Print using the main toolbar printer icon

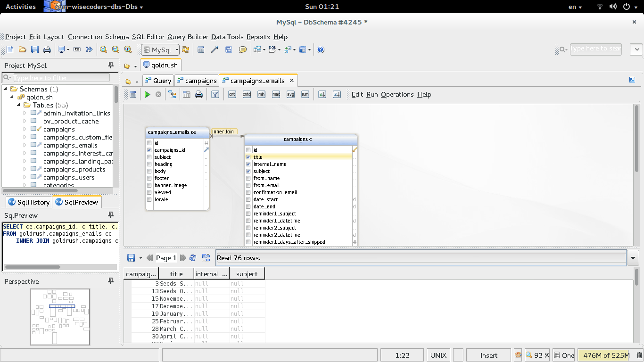[47, 49]
